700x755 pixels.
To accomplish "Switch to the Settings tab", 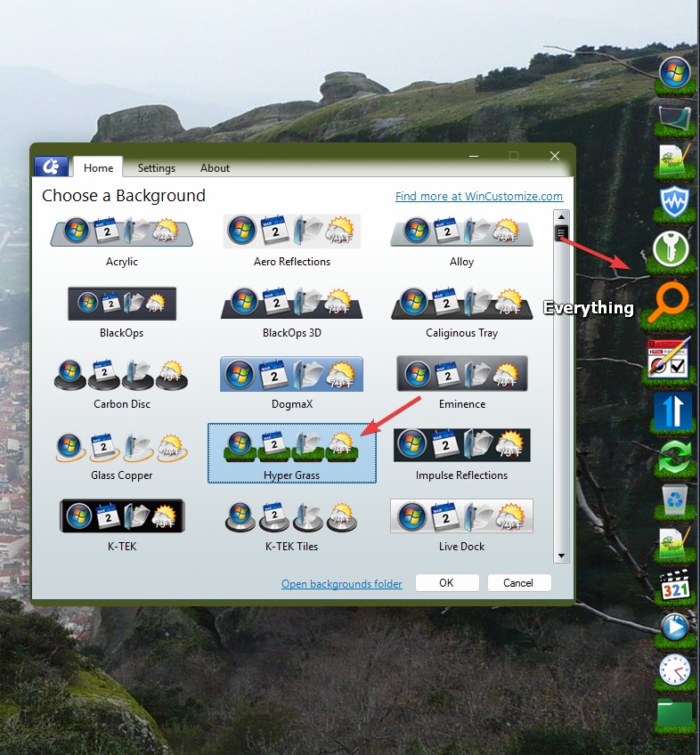I will coord(156,168).
